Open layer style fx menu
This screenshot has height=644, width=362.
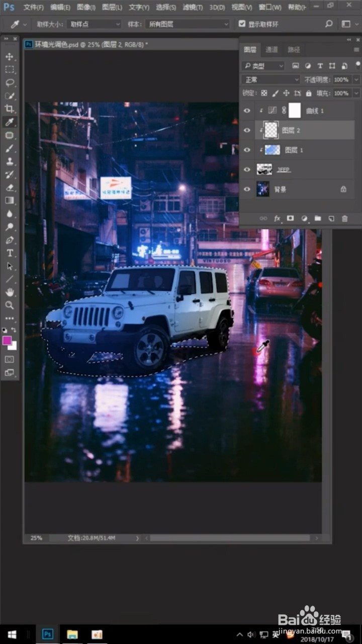(277, 218)
